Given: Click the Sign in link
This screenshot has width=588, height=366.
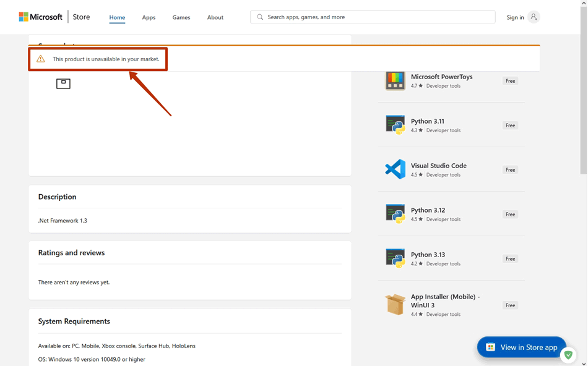Looking at the screenshot, I should tap(515, 17).
